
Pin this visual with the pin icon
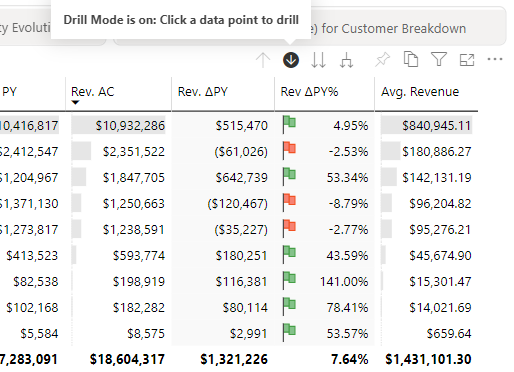tap(382, 60)
